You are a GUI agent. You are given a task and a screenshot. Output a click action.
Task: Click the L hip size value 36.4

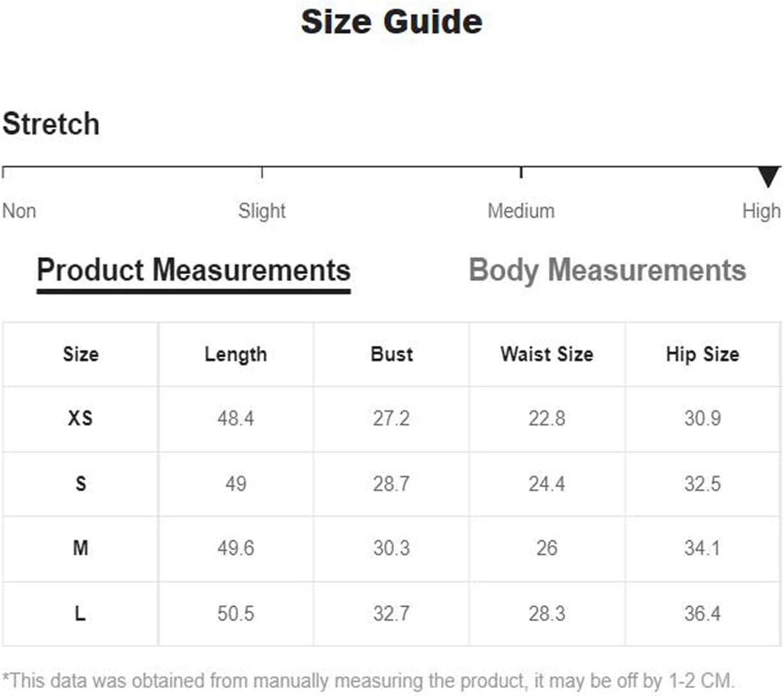click(702, 614)
